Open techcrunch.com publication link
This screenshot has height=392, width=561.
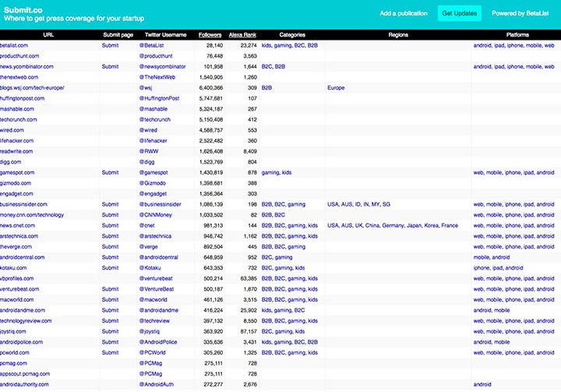20,119
